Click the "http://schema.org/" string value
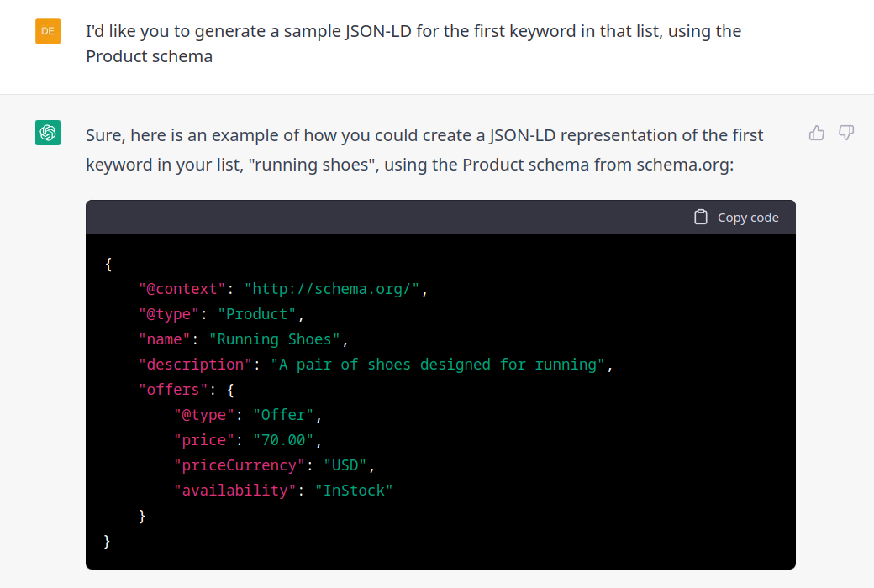This screenshot has width=874, height=588. pos(332,289)
